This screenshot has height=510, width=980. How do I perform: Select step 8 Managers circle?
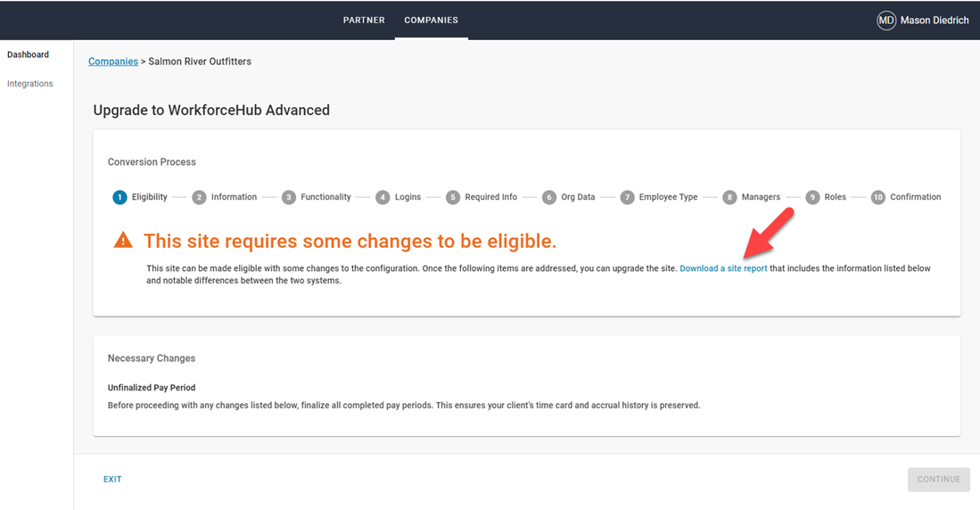click(729, 197)
